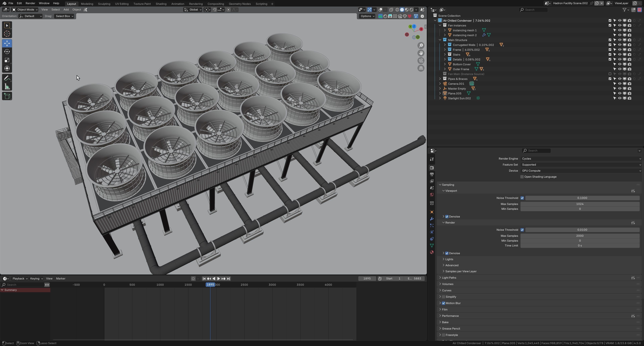
Task: Disable viewport Noise Threshold checkbox
Action: (522, 198)
